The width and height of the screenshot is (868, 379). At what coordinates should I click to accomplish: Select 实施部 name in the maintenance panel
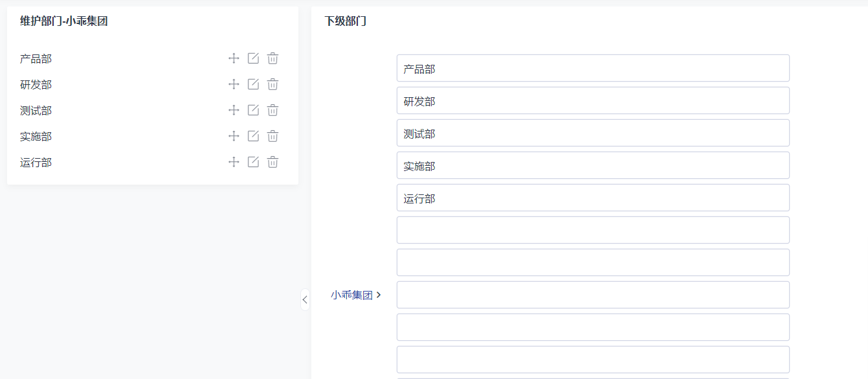point(35,135)
